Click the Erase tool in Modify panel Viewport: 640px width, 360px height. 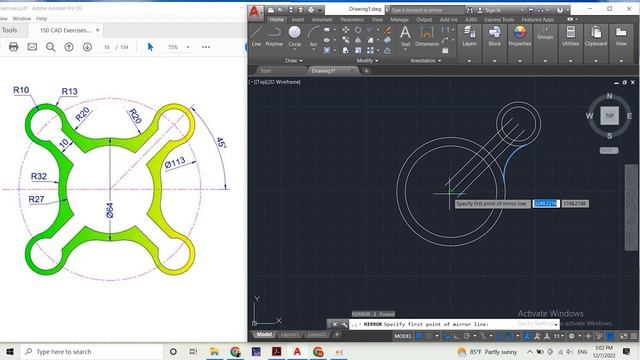pyautogui.click(x=387, y=30)
